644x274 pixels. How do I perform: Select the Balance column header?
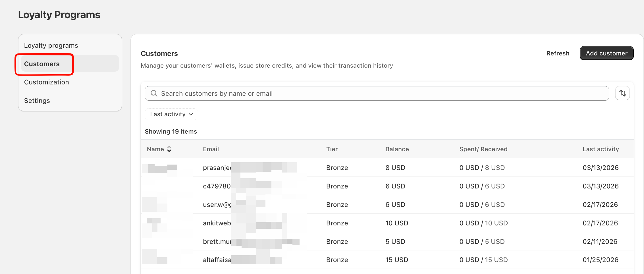point(397,149)
